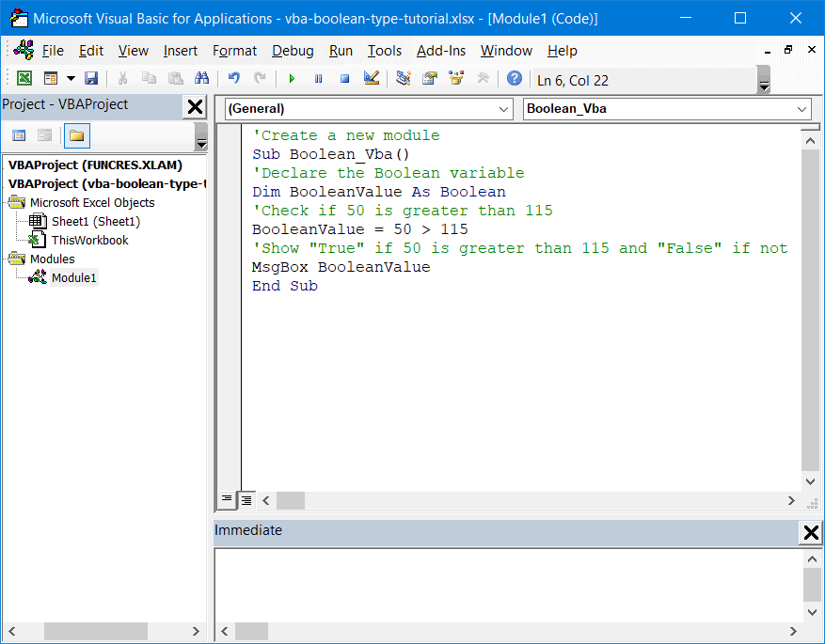Open the Insert UserForm dropdown arrow
This screenshot has width=825, height=644.
pos(71,80)
